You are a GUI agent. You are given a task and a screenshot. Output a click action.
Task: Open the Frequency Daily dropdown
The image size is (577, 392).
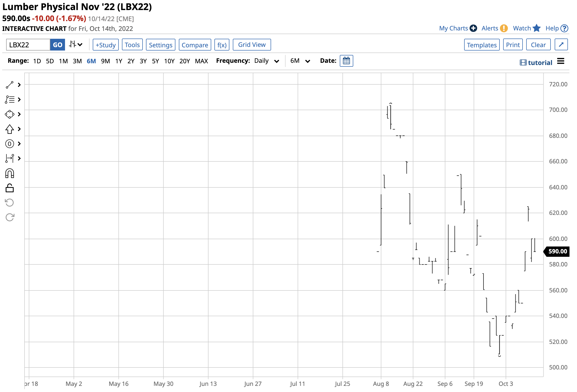(x=267, y=61)
